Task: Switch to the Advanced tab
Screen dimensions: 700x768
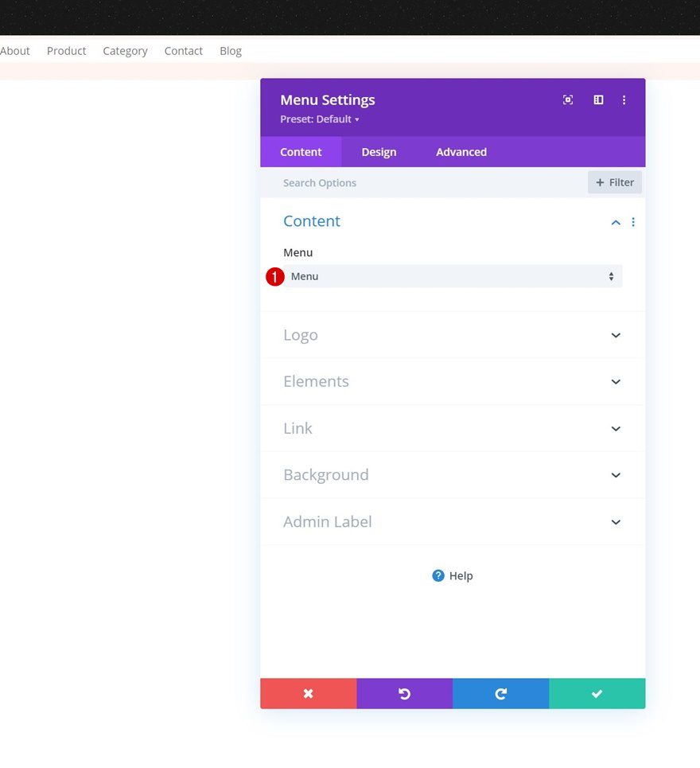Action: click(461, 152)
